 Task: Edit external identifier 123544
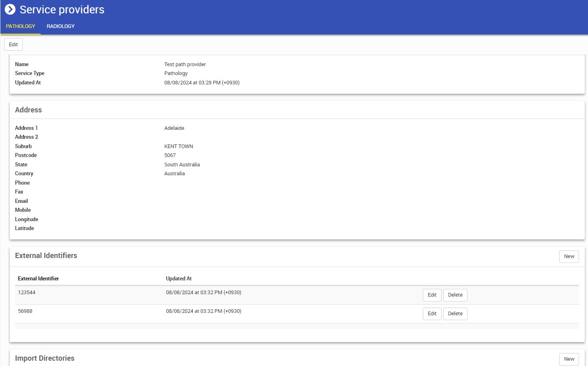[432, 295]
